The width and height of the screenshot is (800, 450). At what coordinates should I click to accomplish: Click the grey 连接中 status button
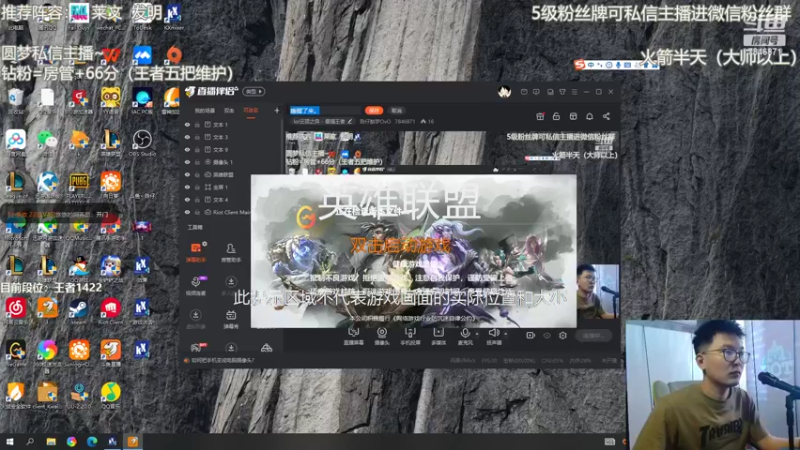click(593, 335)
